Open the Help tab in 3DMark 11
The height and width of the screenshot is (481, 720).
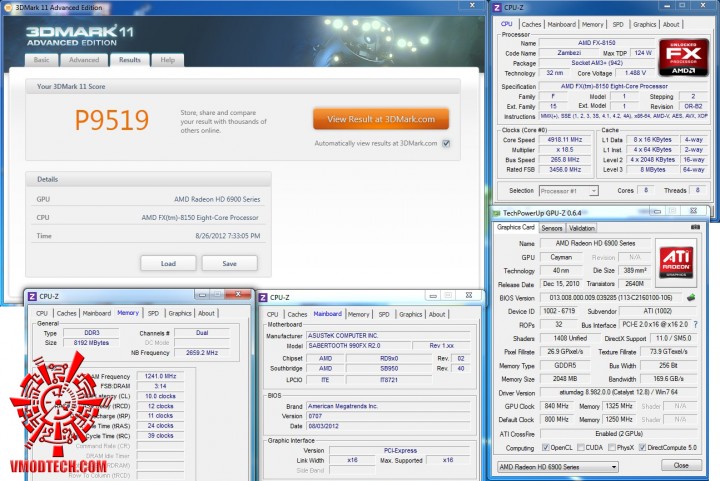168,60
